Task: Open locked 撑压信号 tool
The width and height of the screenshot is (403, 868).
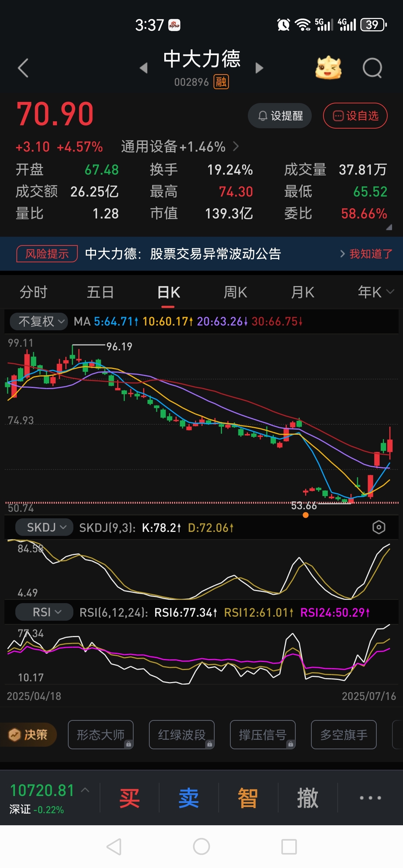Action: [x=263, y=735]
